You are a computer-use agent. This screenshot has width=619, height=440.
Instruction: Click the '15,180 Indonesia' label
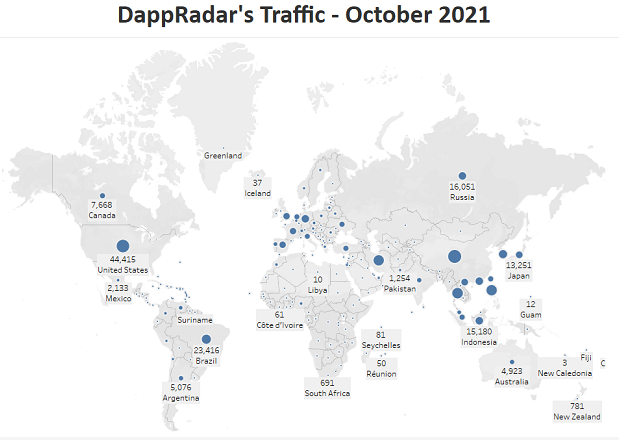coord(479,337)
